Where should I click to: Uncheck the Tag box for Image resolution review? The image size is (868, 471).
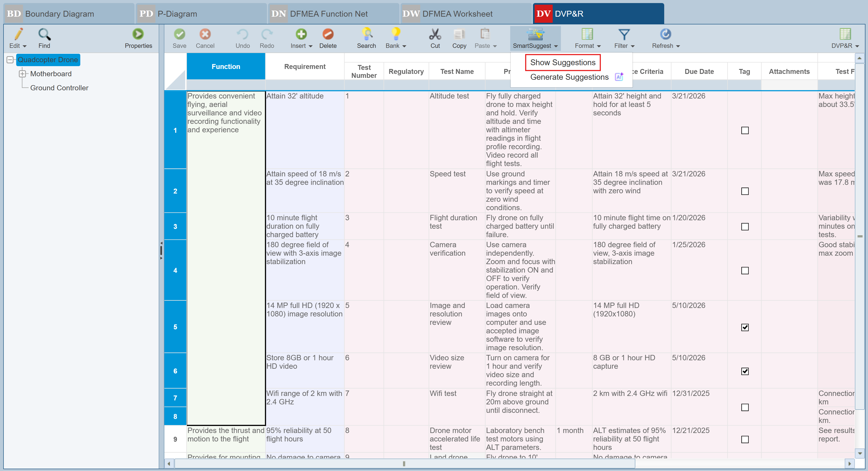click(x=745, y=327)
